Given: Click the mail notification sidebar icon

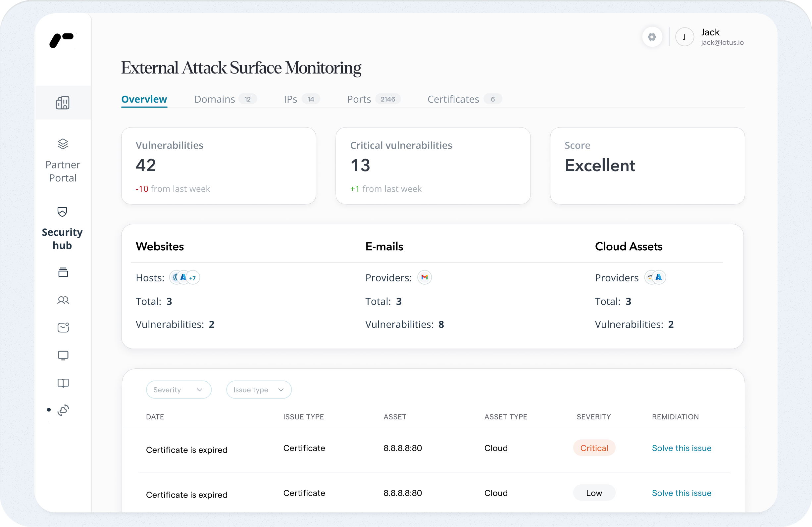Looking at the screenshot, I should 63,327.
